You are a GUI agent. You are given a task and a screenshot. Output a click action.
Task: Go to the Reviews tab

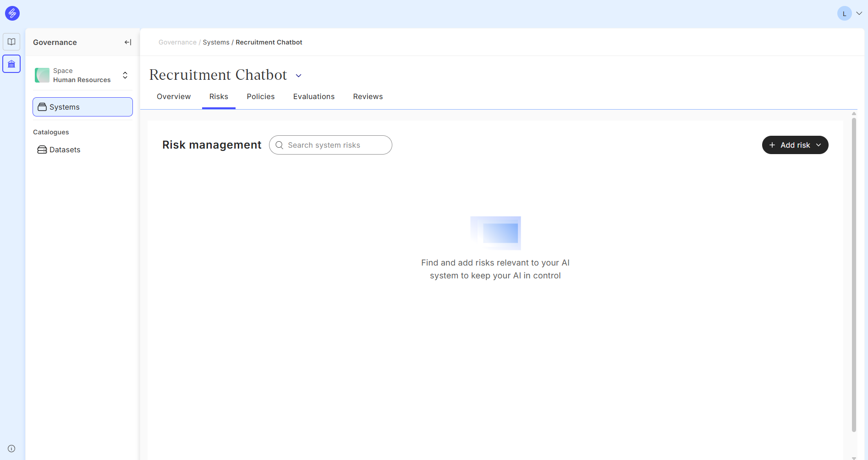coord(368,96)
